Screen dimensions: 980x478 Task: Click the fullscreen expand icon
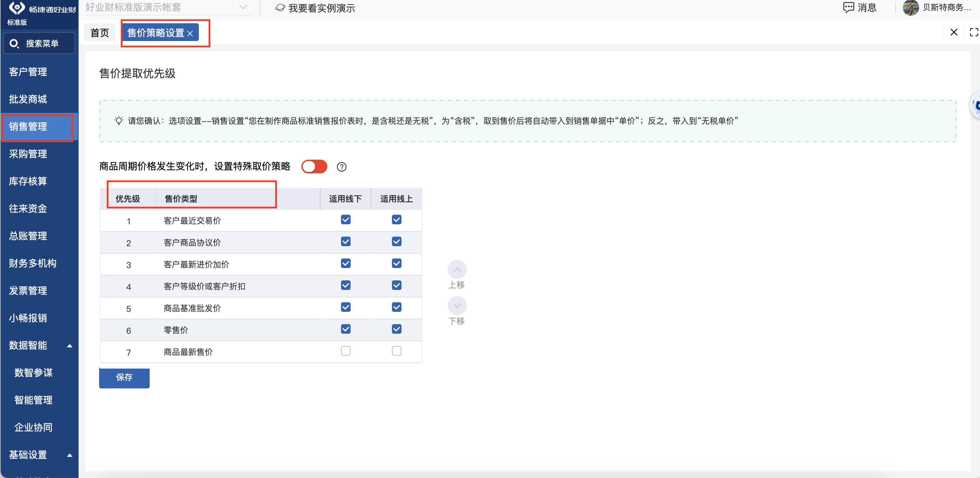coord(973,32)
